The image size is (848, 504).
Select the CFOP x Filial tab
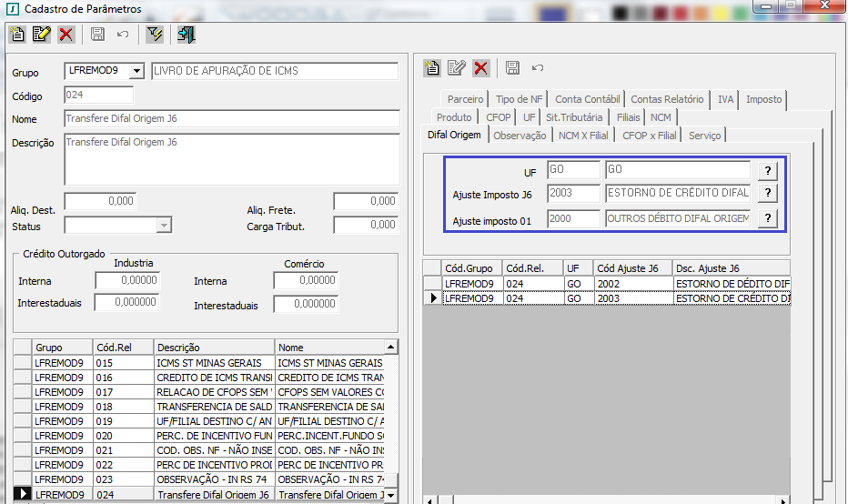[x=649, y=136]
